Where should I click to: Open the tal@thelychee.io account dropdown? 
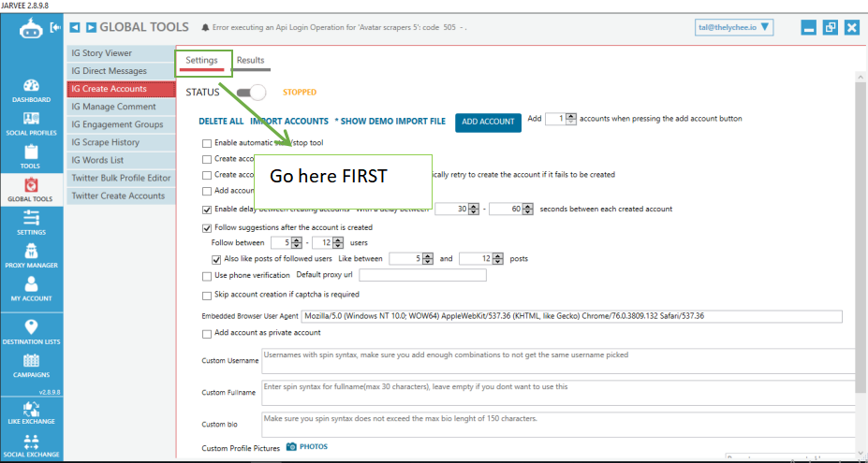click(733, 27)
